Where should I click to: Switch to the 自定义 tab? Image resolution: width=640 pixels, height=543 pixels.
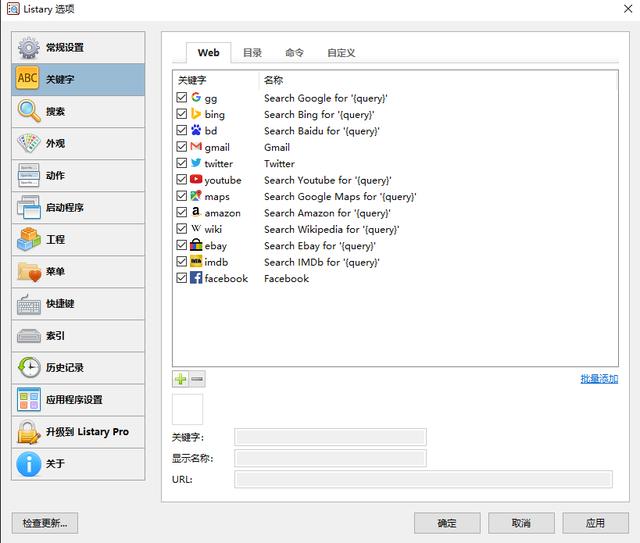341,53
